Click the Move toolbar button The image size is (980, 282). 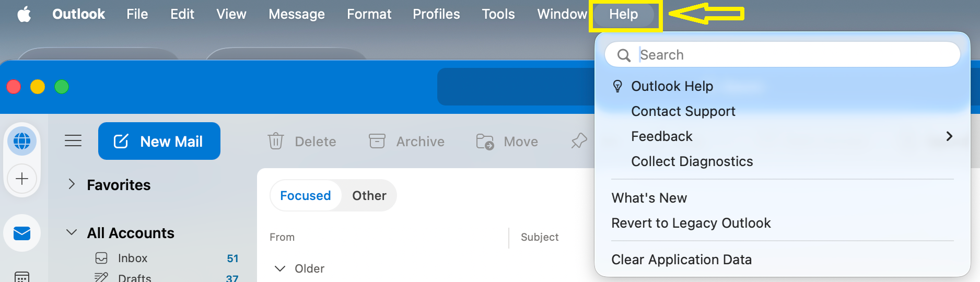(507, 142)
